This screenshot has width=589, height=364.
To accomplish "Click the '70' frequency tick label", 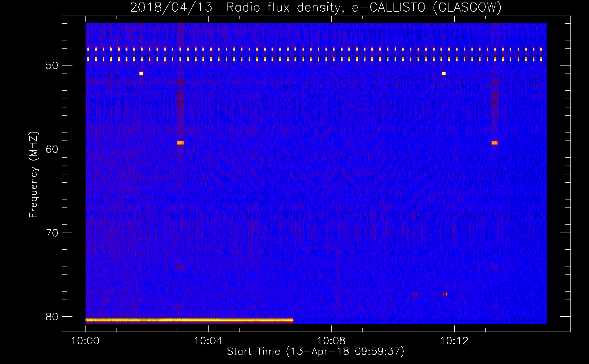I will click(x=52, y=233).
